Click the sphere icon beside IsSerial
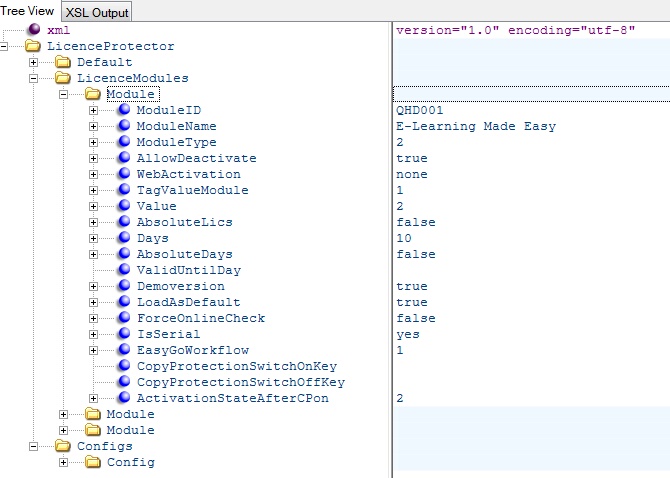Screen dimensions: 670x478 tap(124, 334)
